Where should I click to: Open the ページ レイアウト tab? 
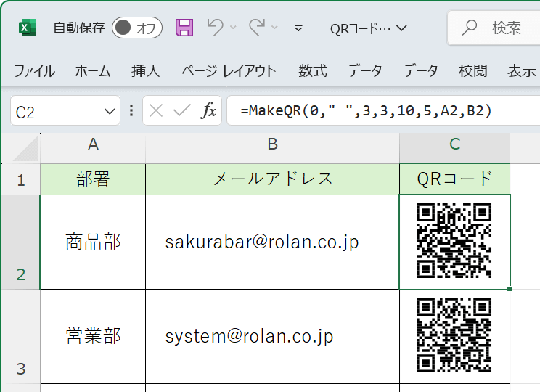(x=229, y=71)
